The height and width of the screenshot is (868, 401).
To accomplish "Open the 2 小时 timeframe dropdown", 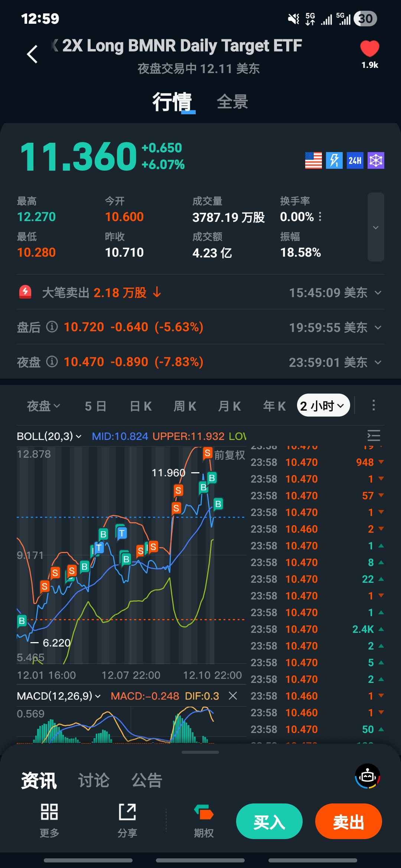I will (x=323, y=405).
